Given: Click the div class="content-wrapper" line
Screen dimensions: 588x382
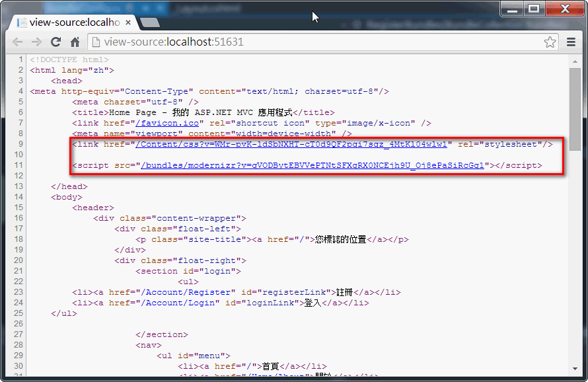Looking at the screenshot, I should point(170,218).
